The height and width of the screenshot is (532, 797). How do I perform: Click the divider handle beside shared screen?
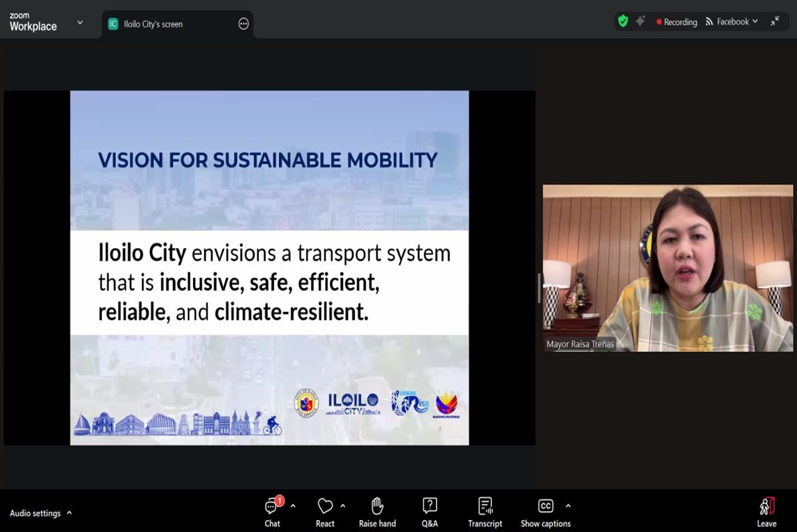coord(539,288)
